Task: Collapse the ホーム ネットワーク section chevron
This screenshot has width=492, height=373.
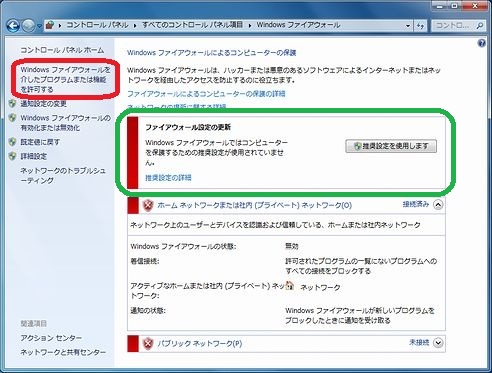Action: (438, 204)
